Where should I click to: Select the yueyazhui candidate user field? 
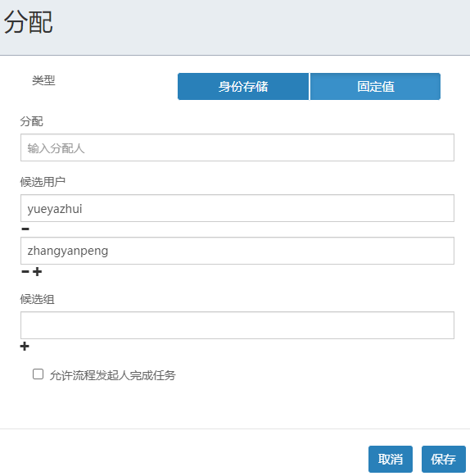pyautogui.click(x=237, y=208)
